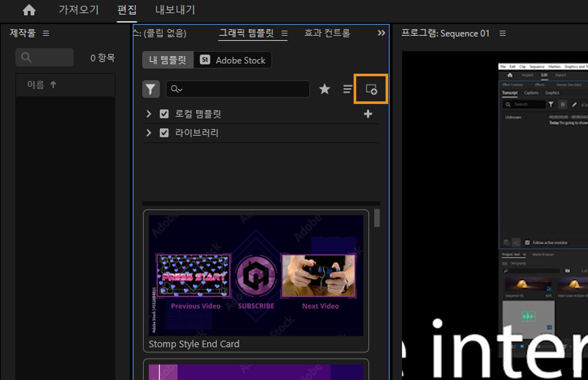Open the 제작물 panel menu icon
Screen dimensions: 588x380
pyautogui.click(x=46, y=33)
